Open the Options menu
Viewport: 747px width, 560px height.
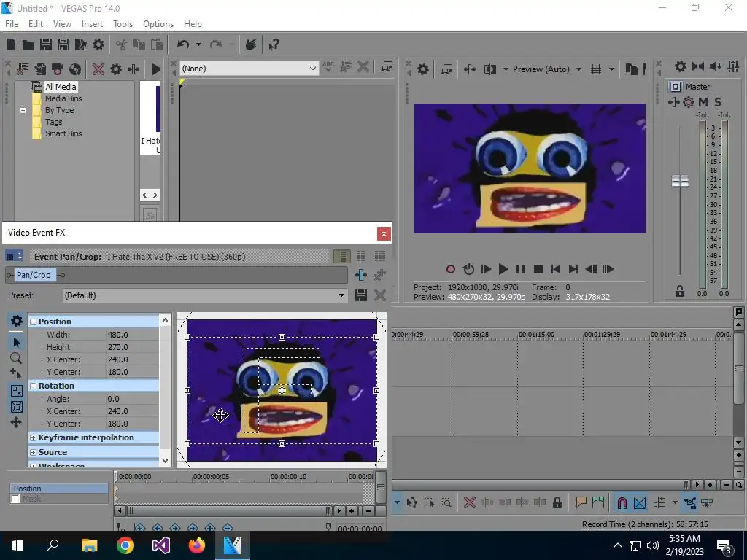[x=158, y=24]
